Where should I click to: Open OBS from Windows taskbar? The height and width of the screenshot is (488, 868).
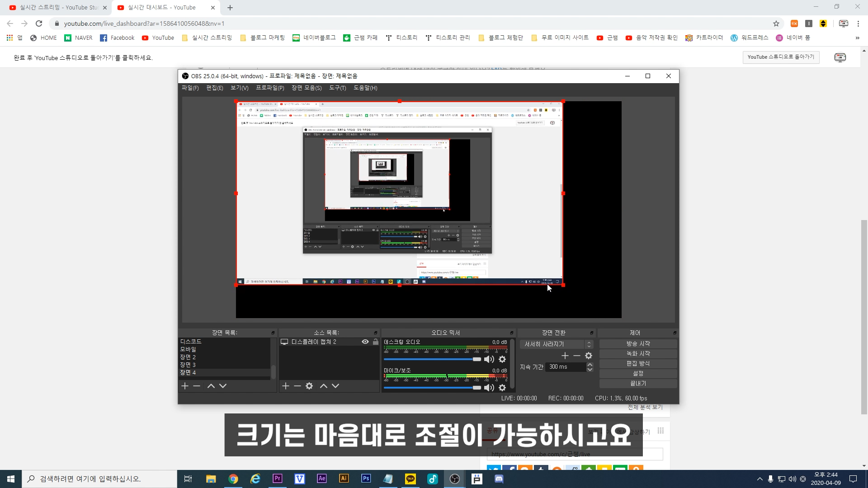pos(455,479)
